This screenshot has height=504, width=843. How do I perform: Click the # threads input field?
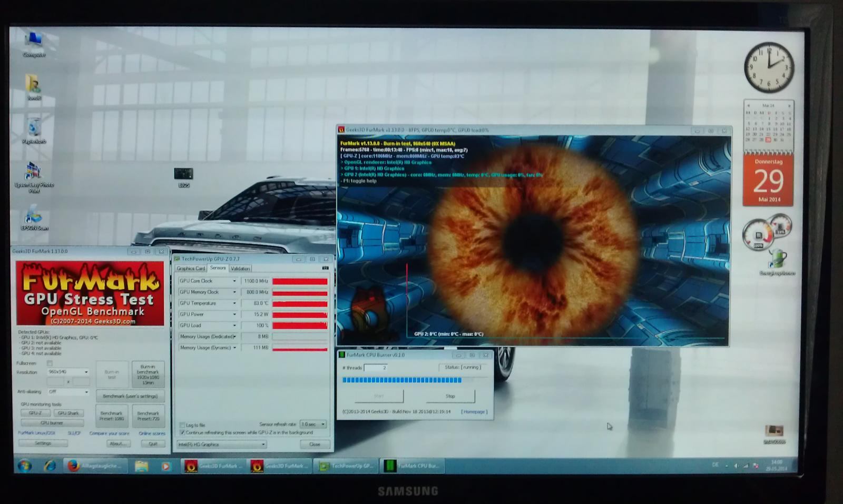click(376, 368)
